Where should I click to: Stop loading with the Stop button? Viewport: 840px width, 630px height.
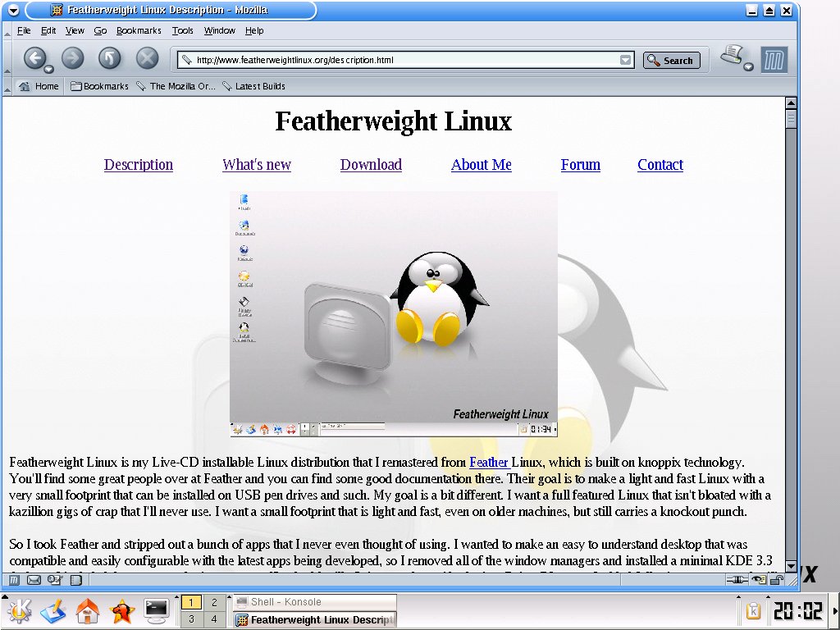coord(147,58)
